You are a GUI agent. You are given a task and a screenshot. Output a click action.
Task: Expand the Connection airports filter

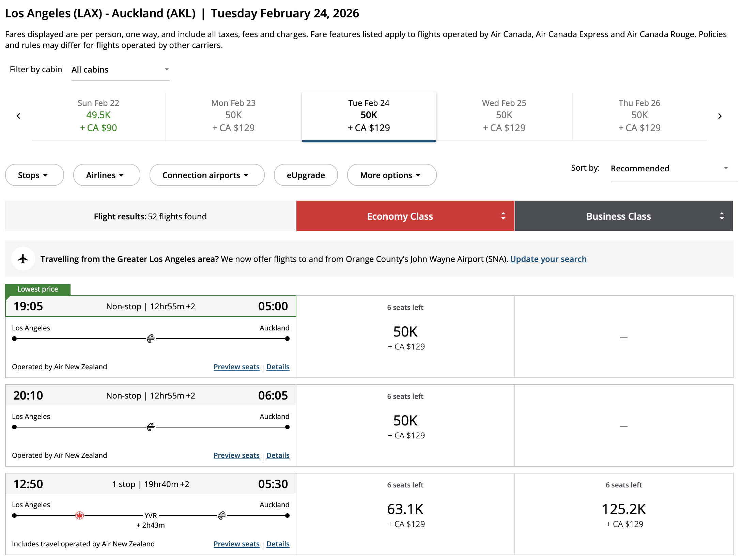point(206,175)
